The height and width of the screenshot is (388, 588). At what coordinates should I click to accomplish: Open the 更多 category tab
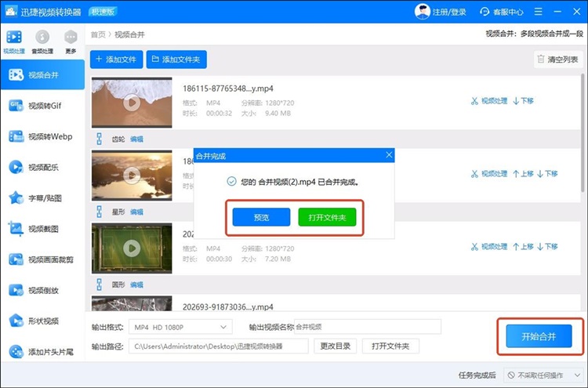click(71, 42)
